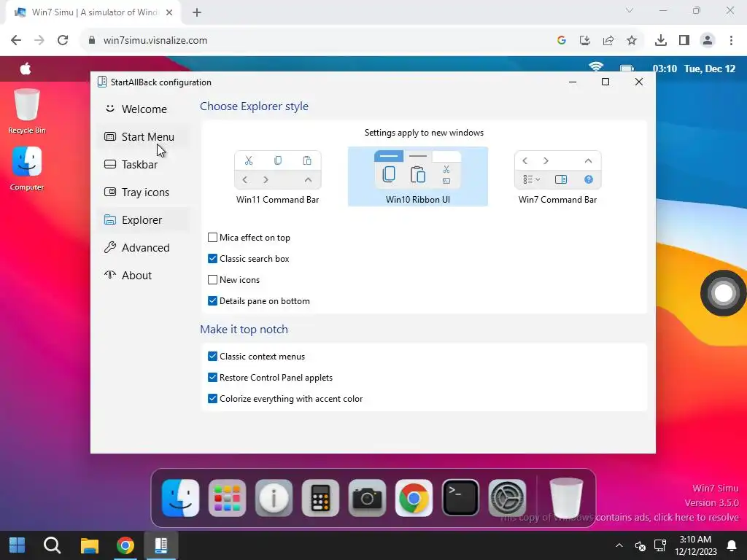Open Finder from the dock

coord(181,498)
